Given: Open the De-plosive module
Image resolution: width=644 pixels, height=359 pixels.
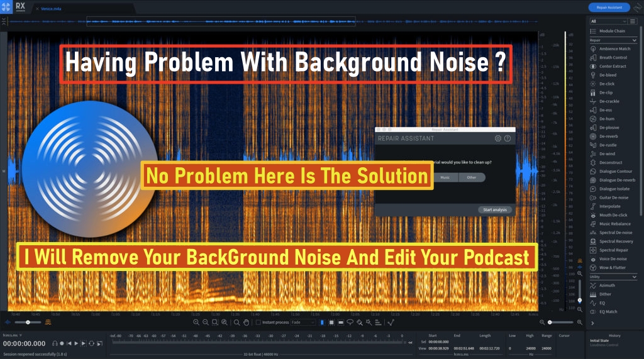Looking at the screenshot, I should pyautogui.click(x=604, y=128).
